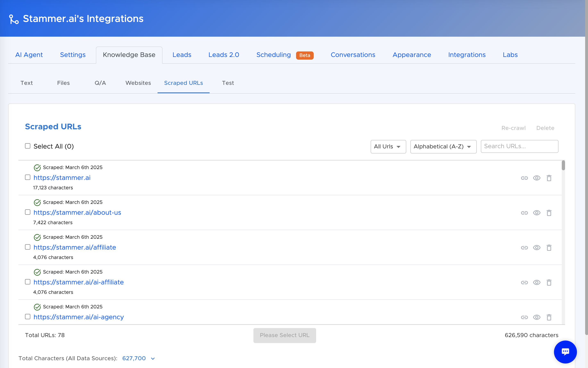Image resolution: width=588 pixels, height=368 pixels.
Task: Delete the /affiliate URL with trash icon
Action: click(549, 248)
